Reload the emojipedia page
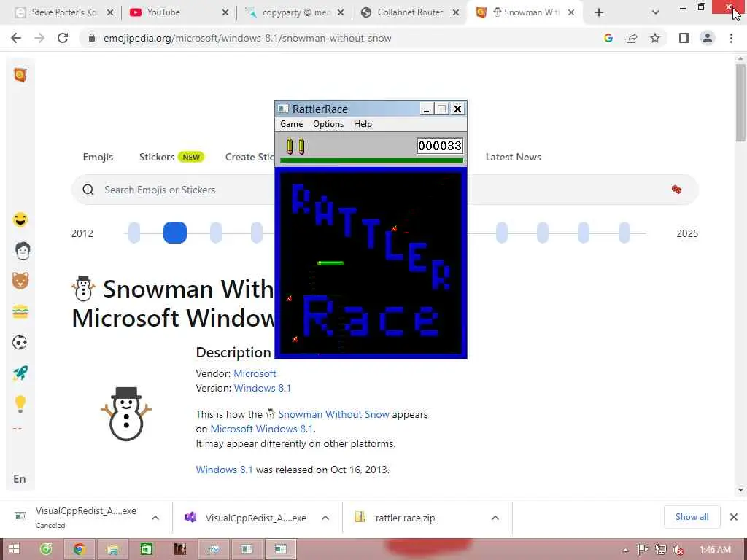This screenshot has width=747, height=560. point(63,38)
